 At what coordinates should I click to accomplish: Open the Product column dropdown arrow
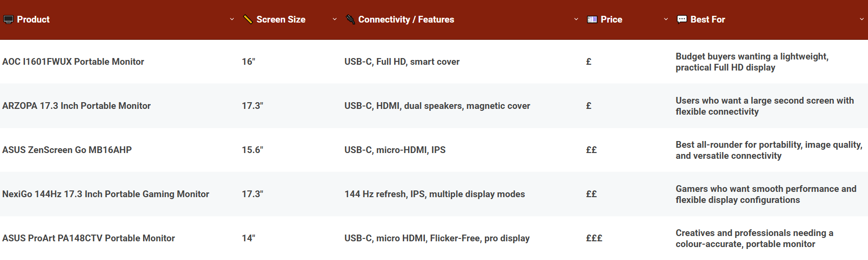click(x=232, y=20)
